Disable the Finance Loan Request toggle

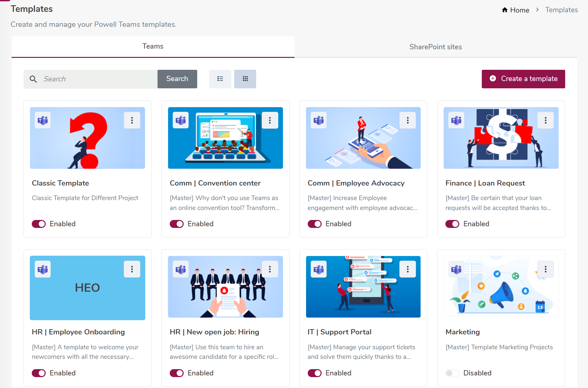tap(452, 224)
